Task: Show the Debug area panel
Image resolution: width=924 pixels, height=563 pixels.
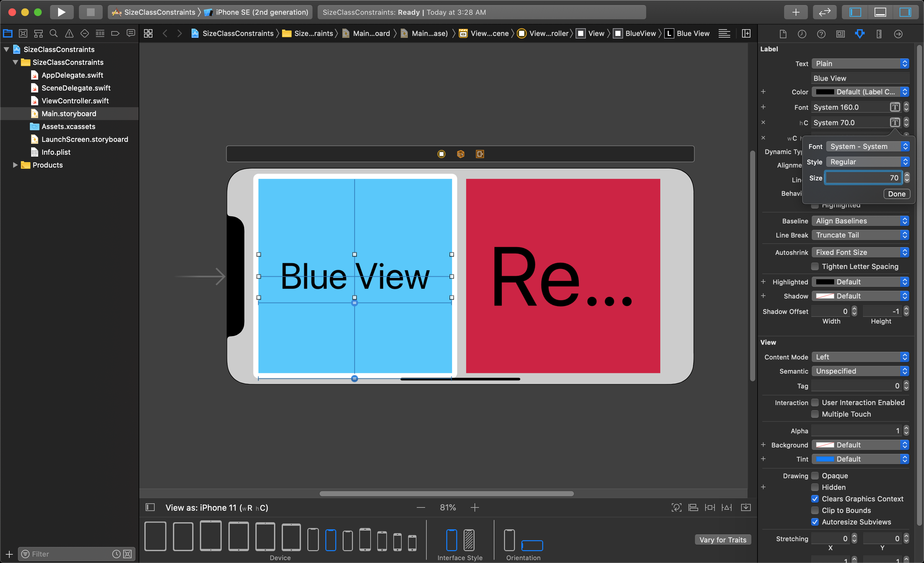Action: (880, 12)
